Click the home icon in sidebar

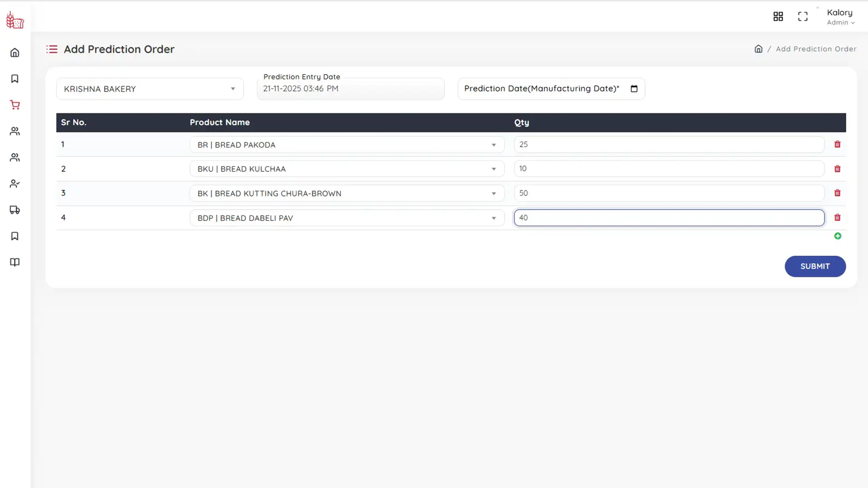click(15, 53)
